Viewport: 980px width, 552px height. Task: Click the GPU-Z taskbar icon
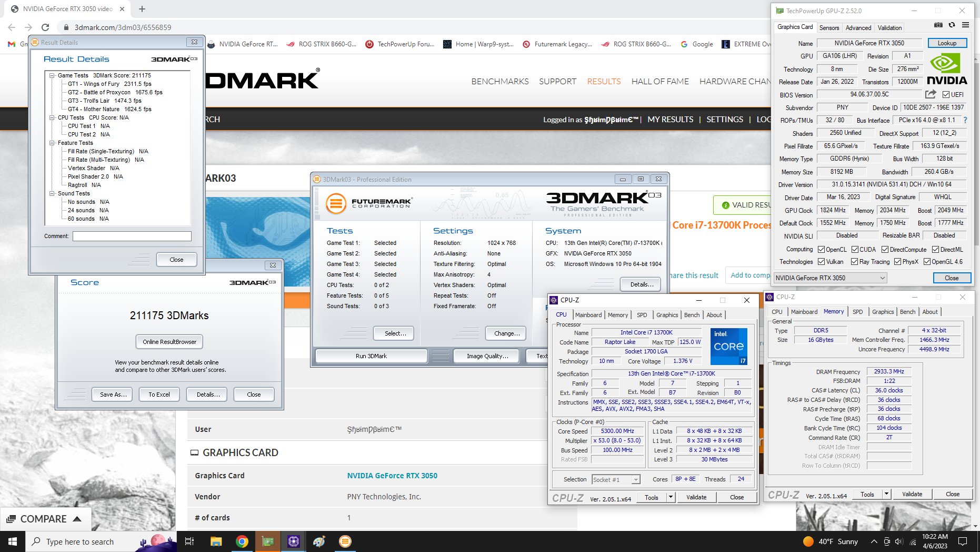click(x=268, y=541)
